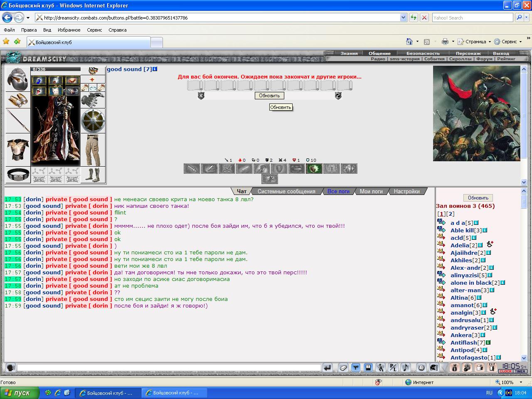Click the green glowing shield ability

(314, 168)
